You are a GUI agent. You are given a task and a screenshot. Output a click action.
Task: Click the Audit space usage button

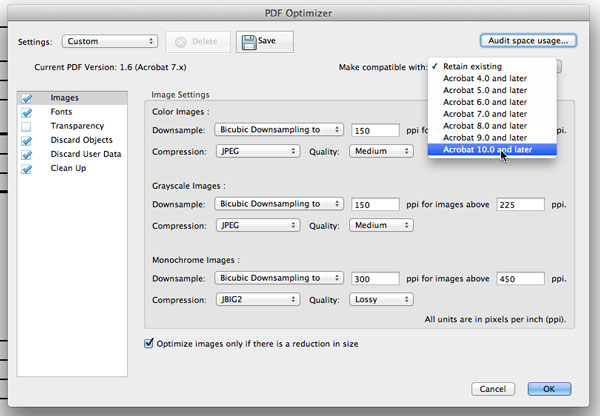528,41
